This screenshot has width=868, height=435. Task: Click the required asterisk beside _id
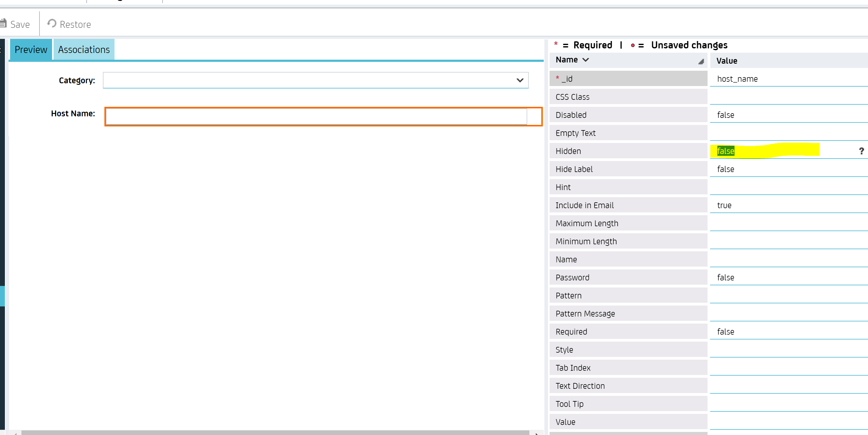pos(557,77)
